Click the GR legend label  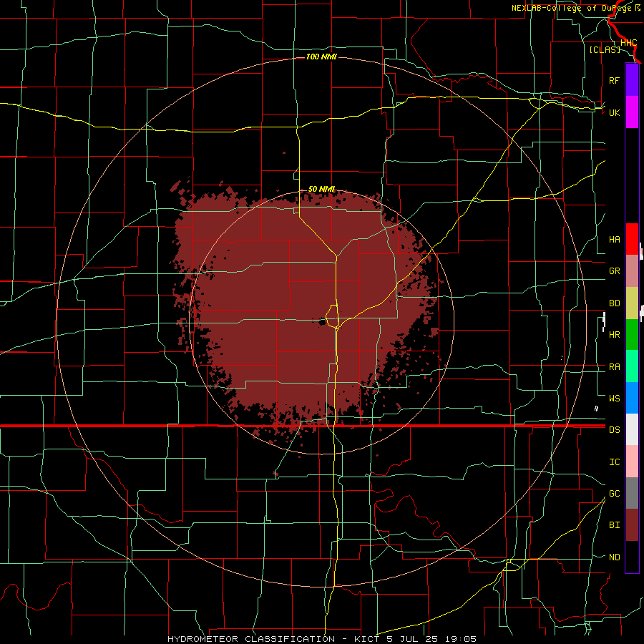point(614,271)
